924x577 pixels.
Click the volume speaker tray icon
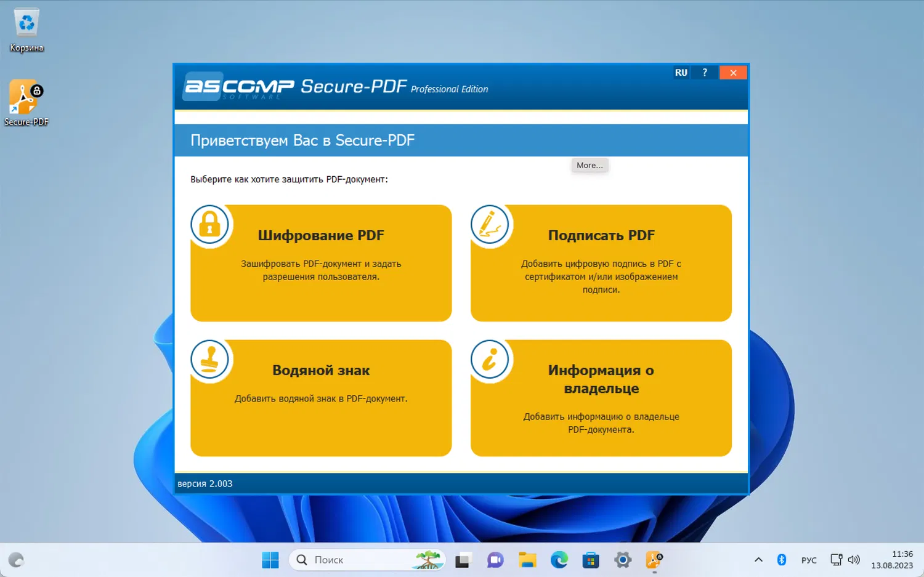coord(854,560)
